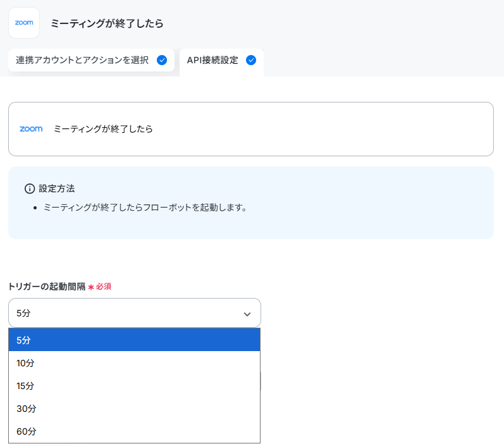Click the Zoom app logo in header
The height and width of the screenshot is (446, 504).
pos(24,23)
